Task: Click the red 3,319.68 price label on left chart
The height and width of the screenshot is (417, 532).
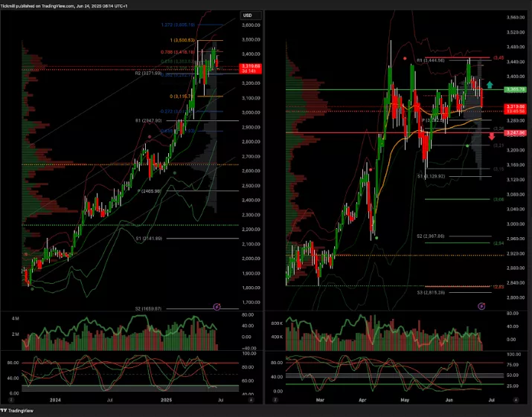Action: pyautogui.click(x=251, y=69)
